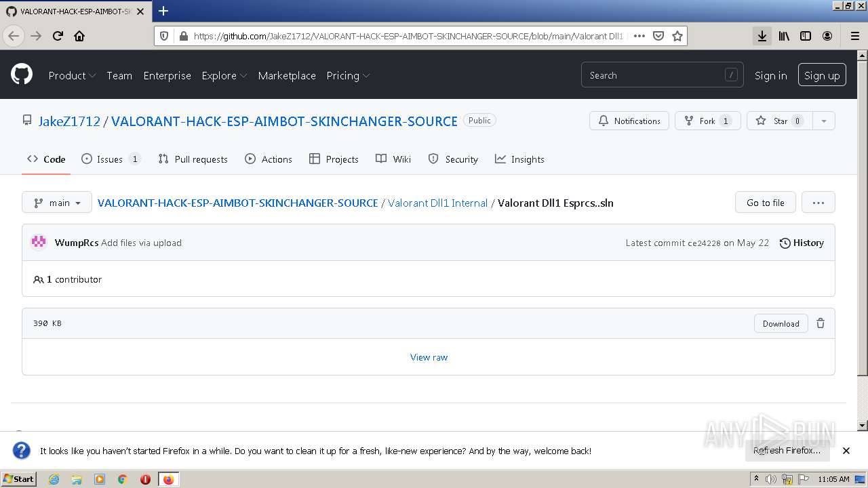Viewport: 868px width, 488px height.
Task: Click Go to file button
Action: pyautogui.click(x=766, y=203)
